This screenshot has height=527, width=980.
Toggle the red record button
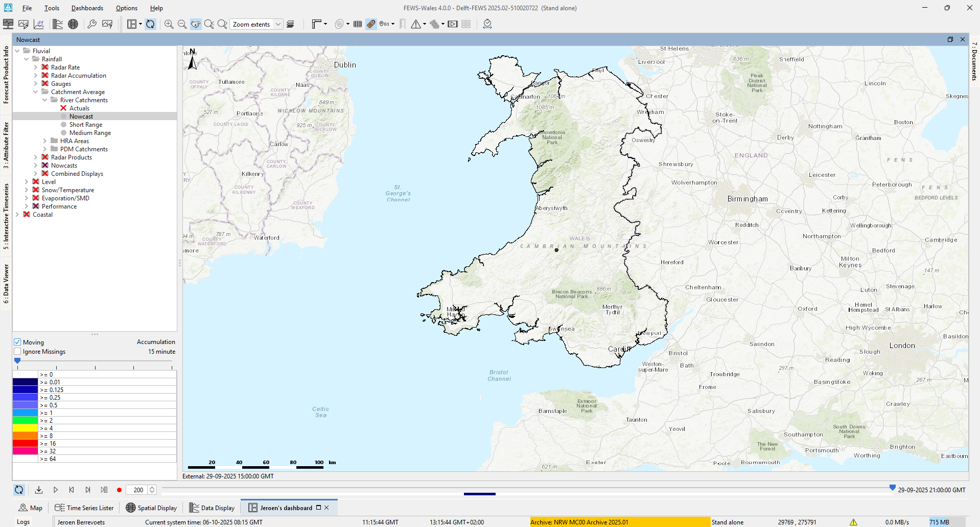click(119, 490)
